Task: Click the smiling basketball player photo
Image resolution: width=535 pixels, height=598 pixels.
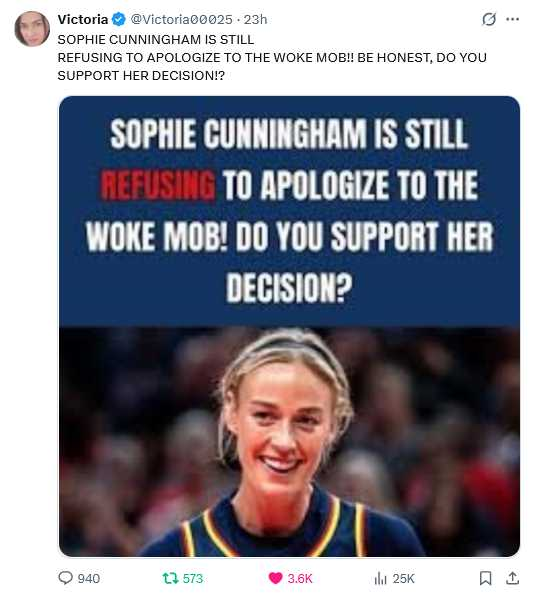Action: point(289,442)
